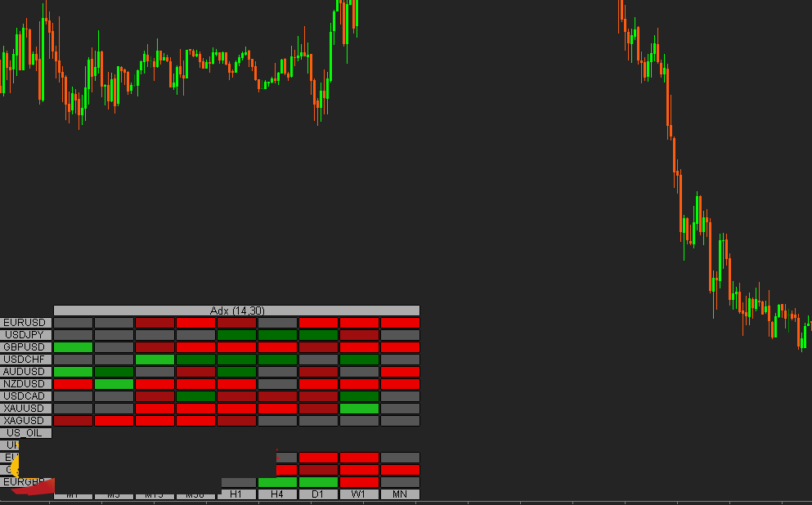Click the EURGBP W1 red cell
The width and height of the screenshot is (812, 505).
point(359,482)
